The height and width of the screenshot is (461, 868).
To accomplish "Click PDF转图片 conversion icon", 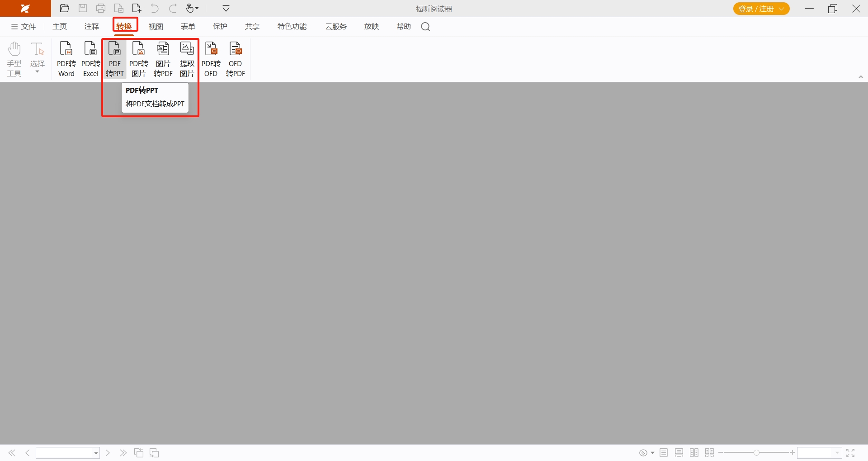I will (x=139, y=59).
